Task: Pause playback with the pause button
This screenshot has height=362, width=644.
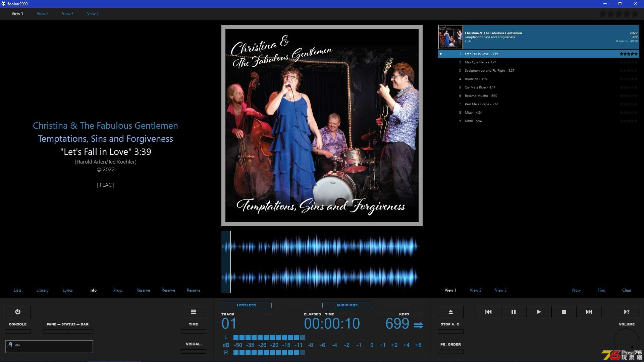Action: 514,312
